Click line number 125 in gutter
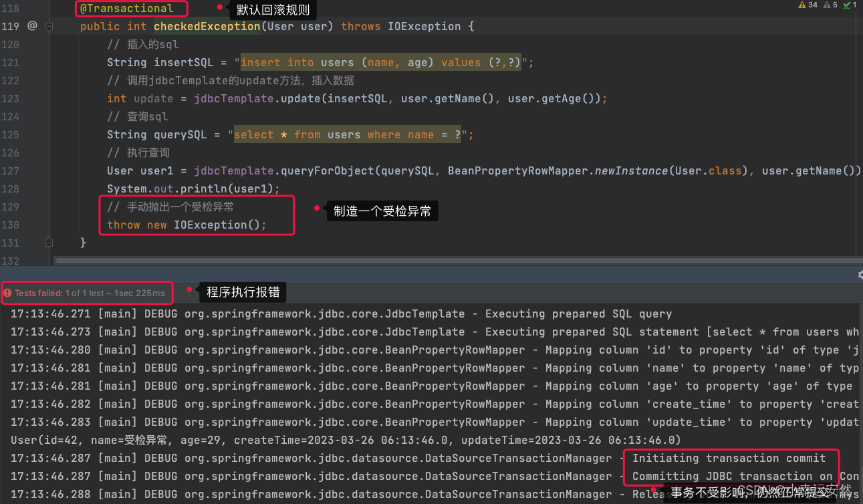Viewport: 863px width, 504px height. tap(11, 135)
